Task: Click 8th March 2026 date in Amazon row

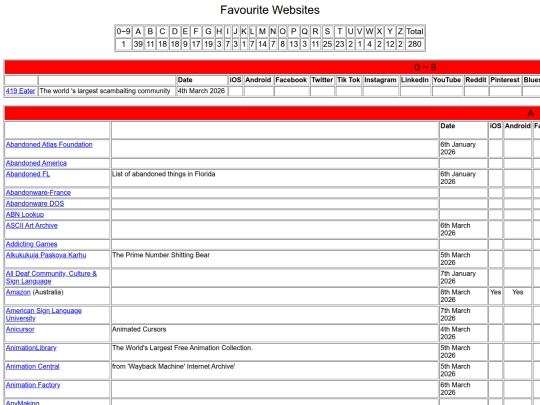Action: [x=455, y=296]
